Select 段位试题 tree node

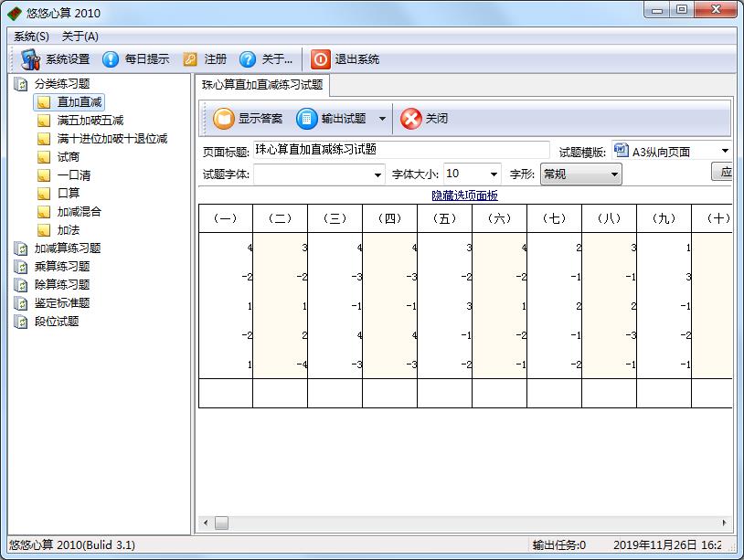click(57, 322)
